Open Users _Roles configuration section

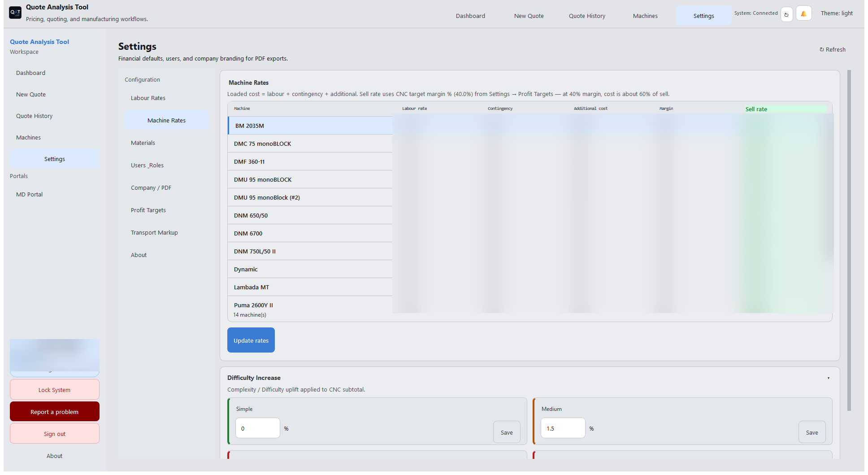click(x=166, y=165)
